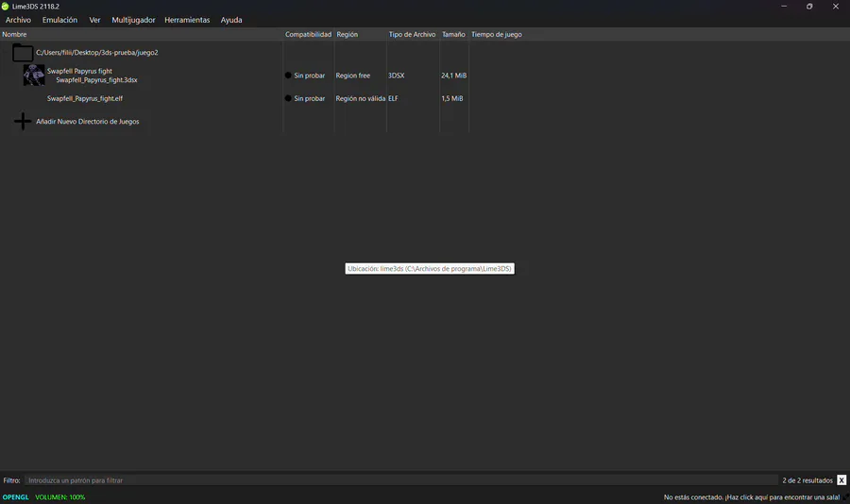Clear the filter with the X button
The height and width of the screenshot is (504, 850).
coord(841,480)
